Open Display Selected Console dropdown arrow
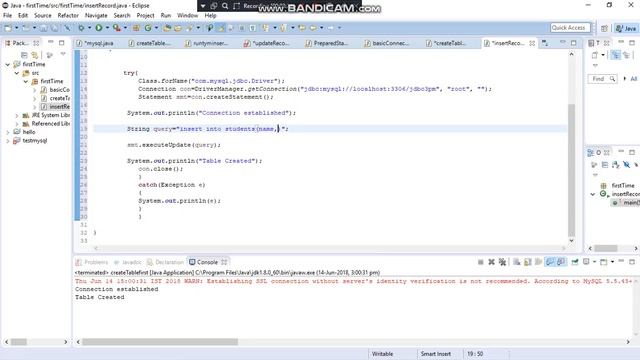This screenshot has height=360, width=640. tap(595, 262)
